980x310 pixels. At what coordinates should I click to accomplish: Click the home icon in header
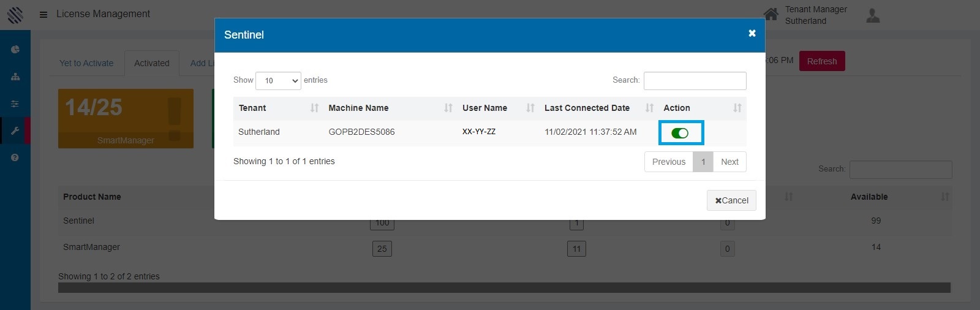pyautogui.click(x=771, y=14)
